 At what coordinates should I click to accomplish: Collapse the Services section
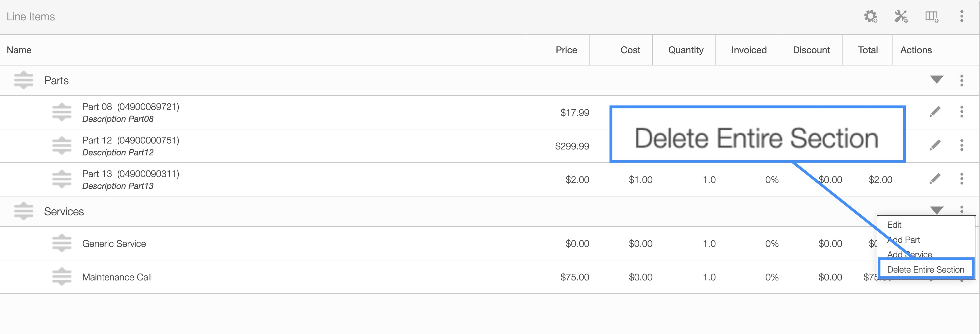coord(936,210)
